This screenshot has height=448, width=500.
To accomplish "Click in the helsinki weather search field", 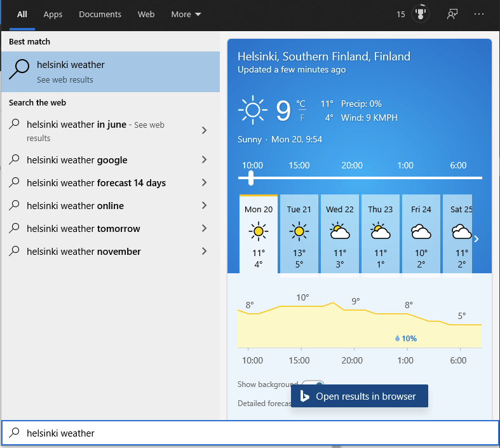I will [x=250, y=433].
